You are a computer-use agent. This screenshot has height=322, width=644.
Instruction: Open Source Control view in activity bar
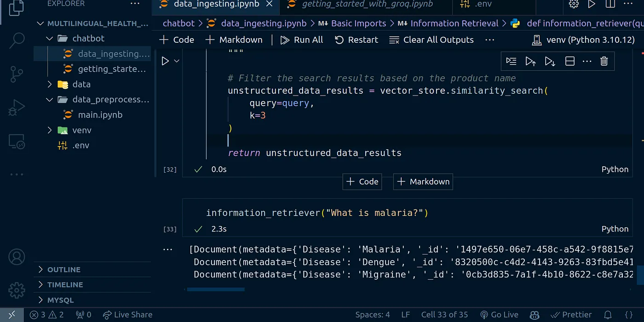17,74
